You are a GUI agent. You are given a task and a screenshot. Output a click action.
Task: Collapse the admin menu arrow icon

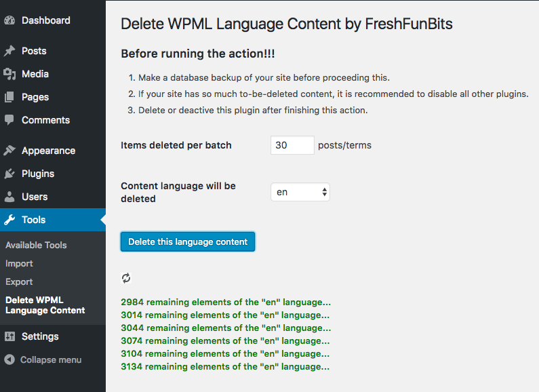coord(9,359)
